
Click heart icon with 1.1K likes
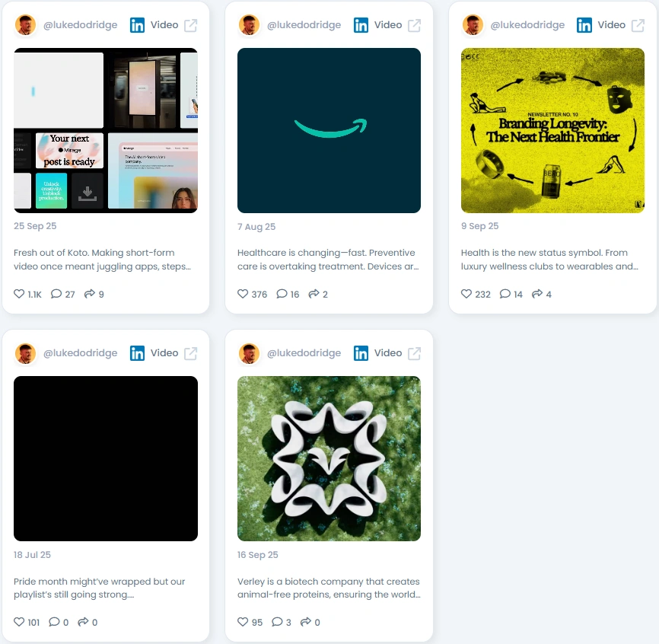pyautogui.click(x=19, y=293)
